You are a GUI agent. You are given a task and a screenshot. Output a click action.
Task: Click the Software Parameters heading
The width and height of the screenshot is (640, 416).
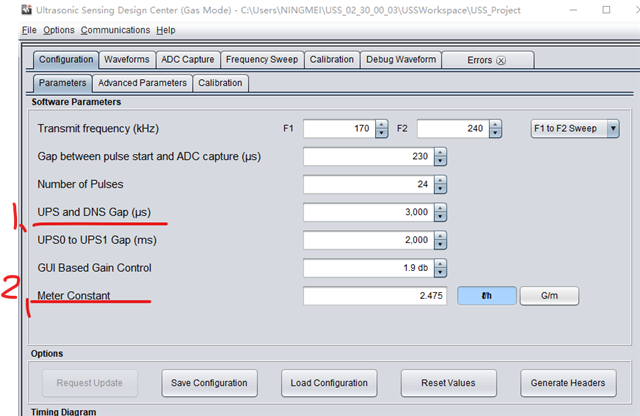pos(76,102)
